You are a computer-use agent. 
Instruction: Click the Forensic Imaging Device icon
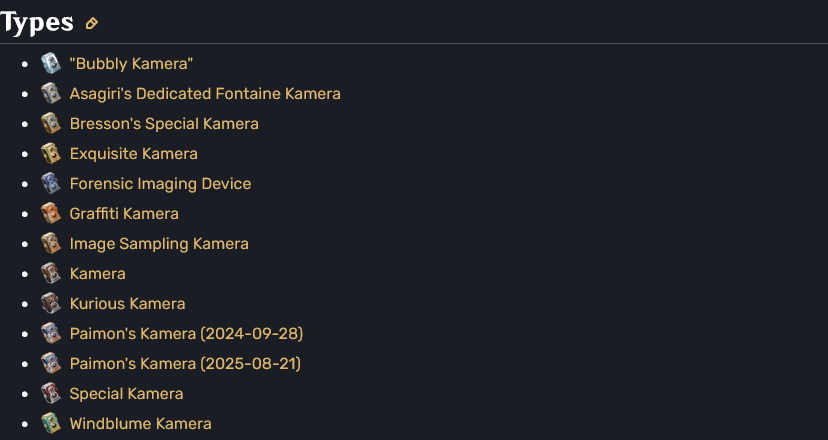[51, 183]
